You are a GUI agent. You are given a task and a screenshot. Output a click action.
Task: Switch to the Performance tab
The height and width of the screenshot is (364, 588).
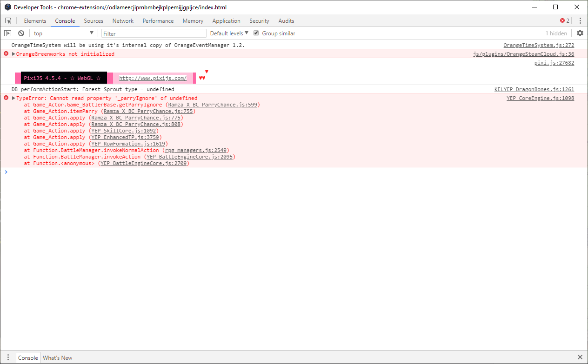tap(158, 21)
